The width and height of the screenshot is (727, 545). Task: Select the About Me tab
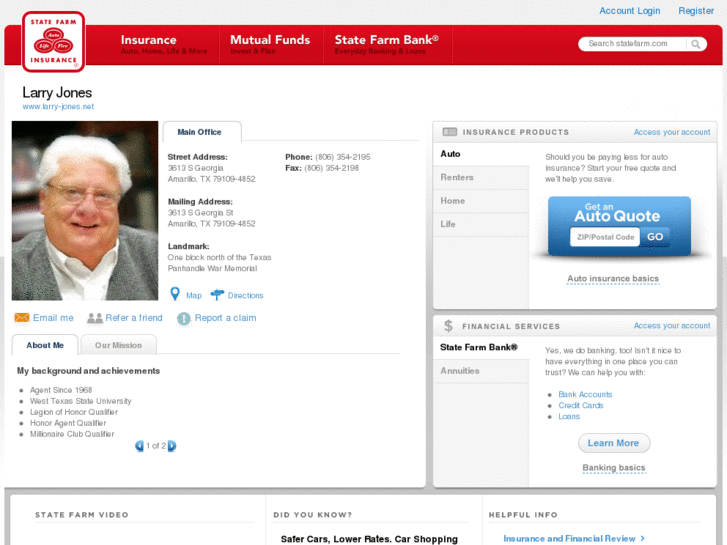pyautogui.click(x=45, y=345)
